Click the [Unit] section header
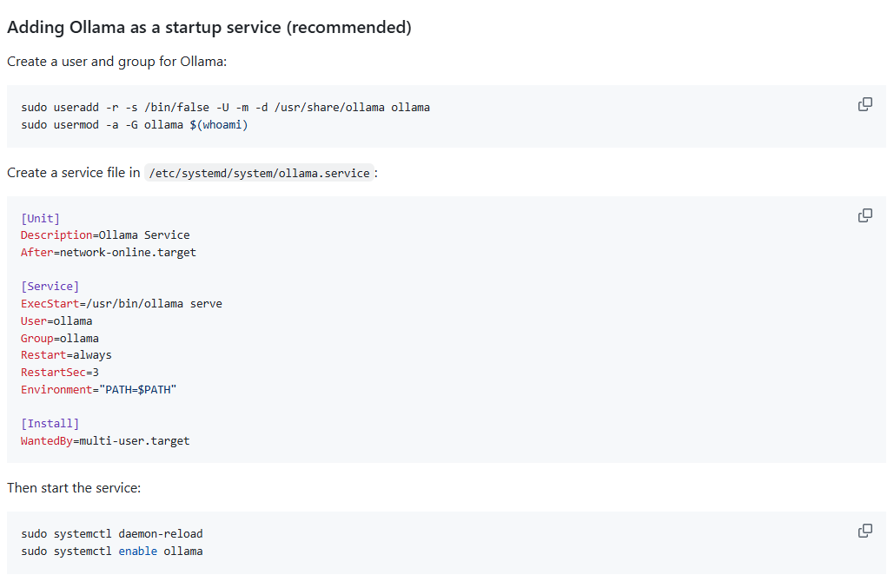This screenshot has width=894, height=588. pyautogui.click(x=40, y=218)
